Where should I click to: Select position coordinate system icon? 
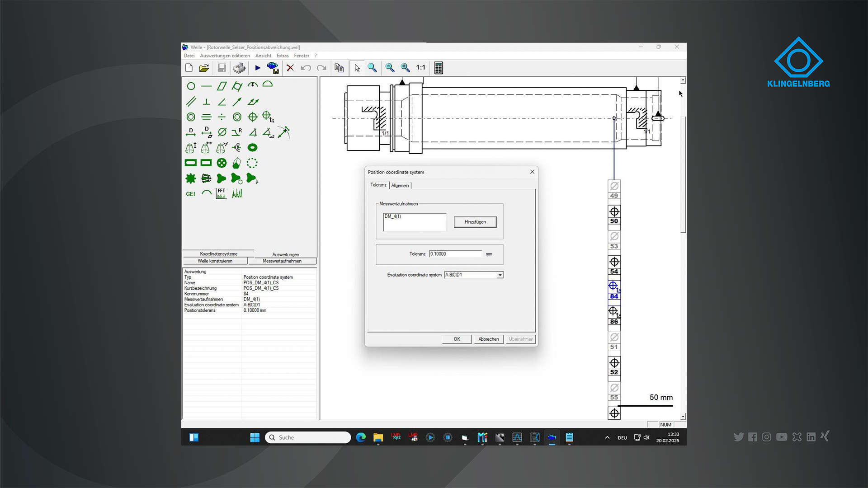[268, 117]
